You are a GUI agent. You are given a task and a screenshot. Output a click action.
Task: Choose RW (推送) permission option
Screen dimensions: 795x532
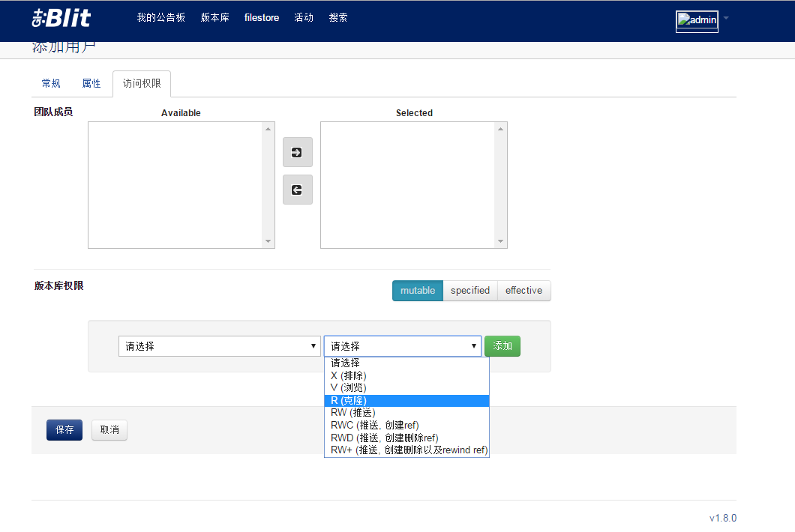click(406, 412)
